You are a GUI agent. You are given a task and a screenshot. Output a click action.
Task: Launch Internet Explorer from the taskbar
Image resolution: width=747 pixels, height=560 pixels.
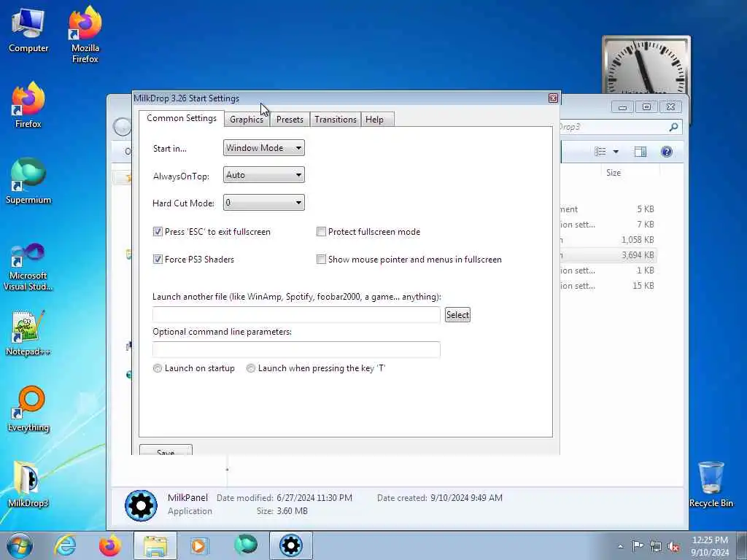65,545
